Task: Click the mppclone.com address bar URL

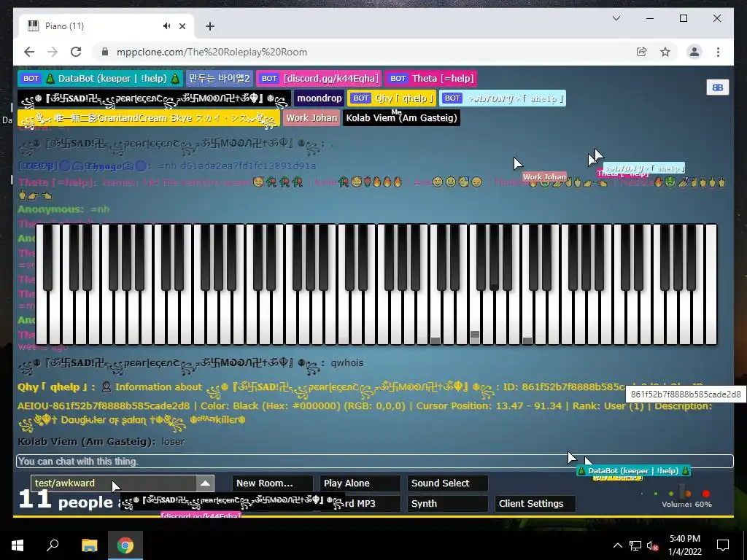Action: (212, 52)
